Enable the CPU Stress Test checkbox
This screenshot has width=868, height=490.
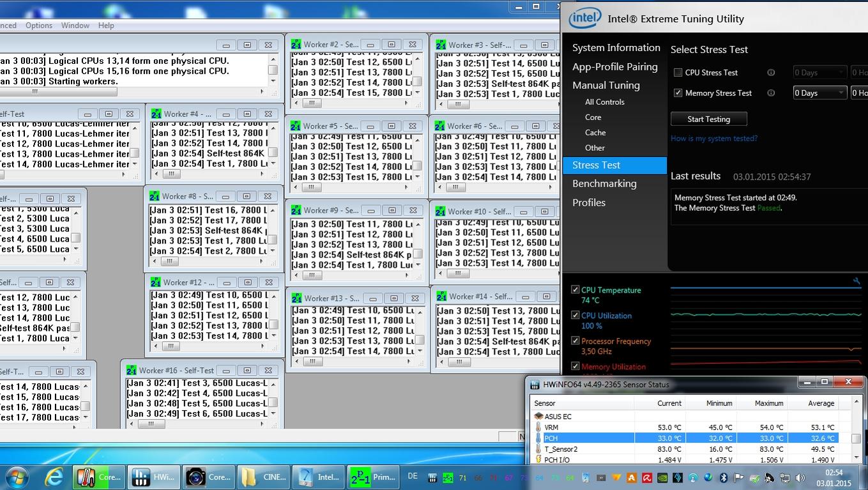pos(678,73)
